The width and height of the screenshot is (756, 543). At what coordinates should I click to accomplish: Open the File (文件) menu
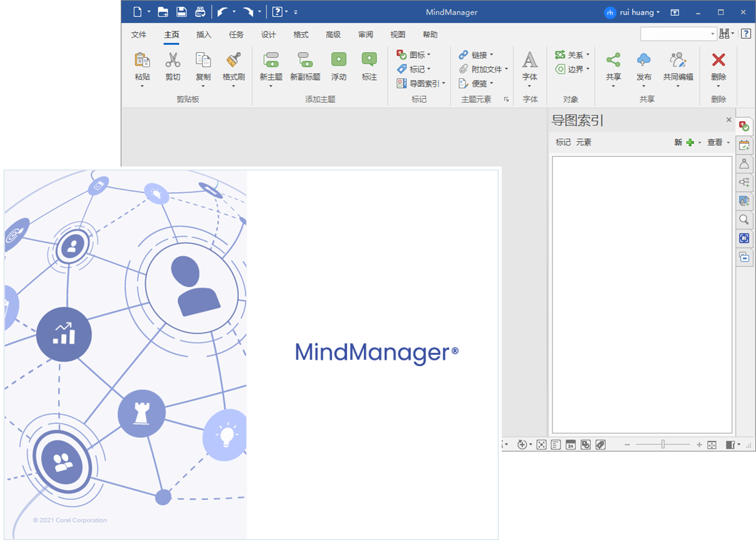tap(139, 35)
